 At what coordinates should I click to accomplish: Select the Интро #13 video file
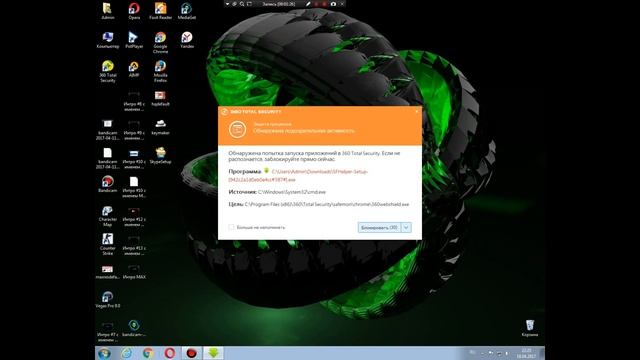[134, 244]
